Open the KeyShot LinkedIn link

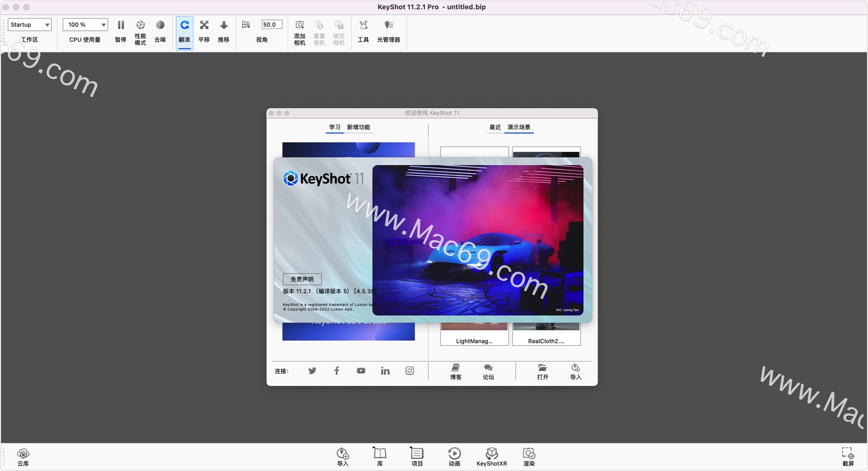385,371
